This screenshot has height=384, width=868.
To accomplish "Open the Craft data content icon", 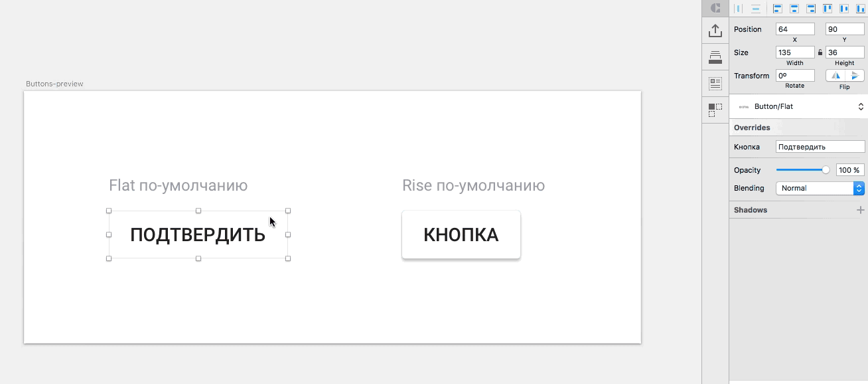I will click(x=715, y=84).
